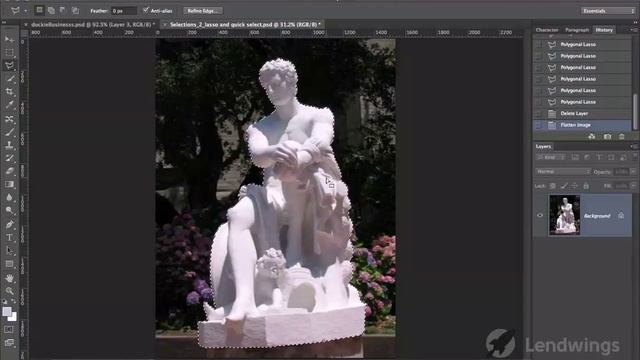Image resolution: width=640 pixels, height=360 pixels.
Task: Select the Zoom tool
Action: 9,291
